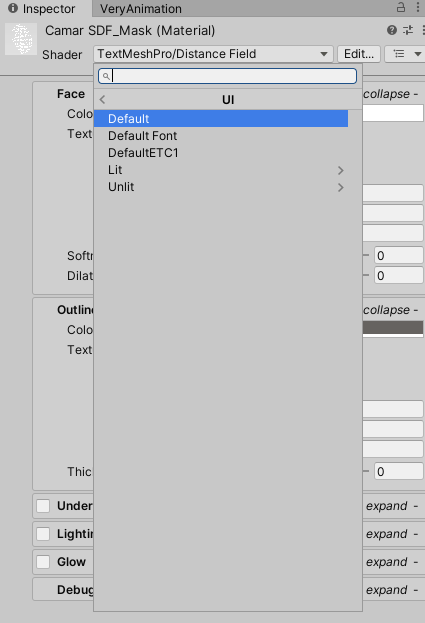
Task: Expand the Glow section
Action: (x=392, y=562)
